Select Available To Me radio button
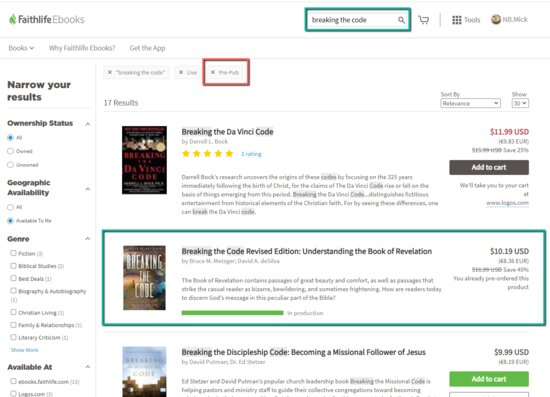The image size is (550, 397). tap(11, 221)
